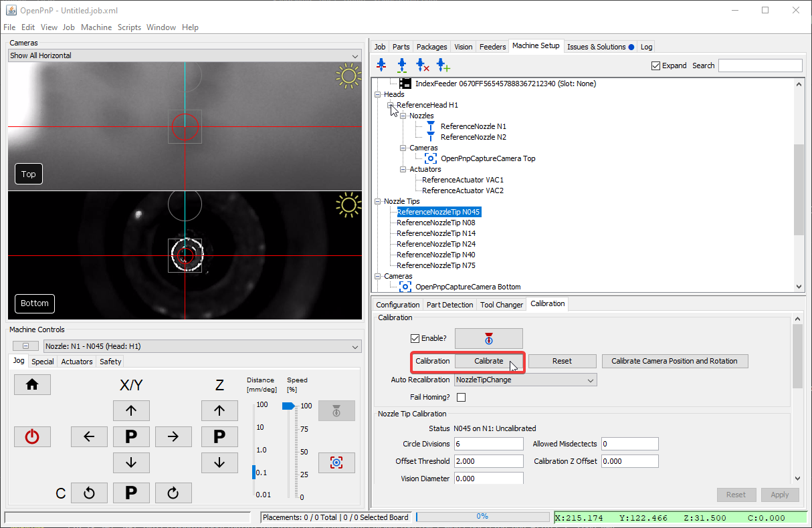Click the camera icon beside OpenPnpCaptureCamera Top
This screenshot has width=812, height=528.
coord(431,158)
